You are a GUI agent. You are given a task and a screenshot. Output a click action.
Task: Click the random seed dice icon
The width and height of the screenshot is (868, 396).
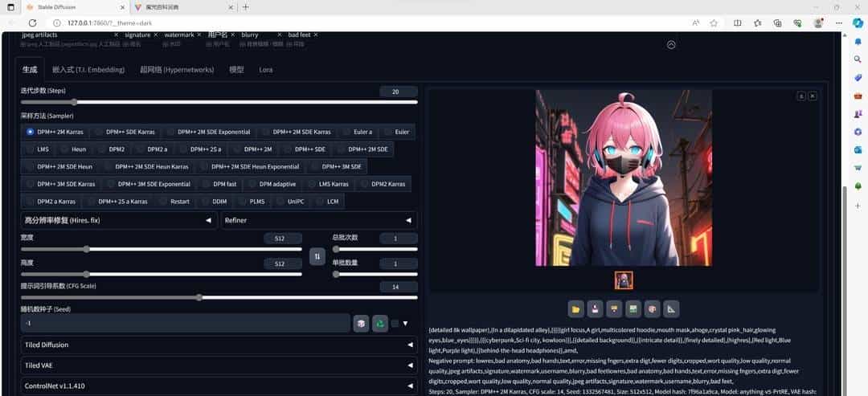click(x=362, y=323)
